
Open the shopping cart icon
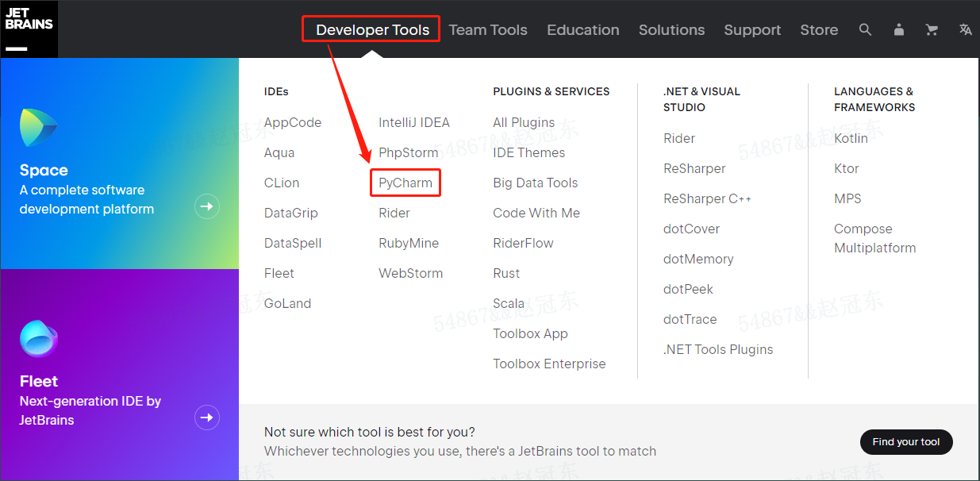(932, 29)
